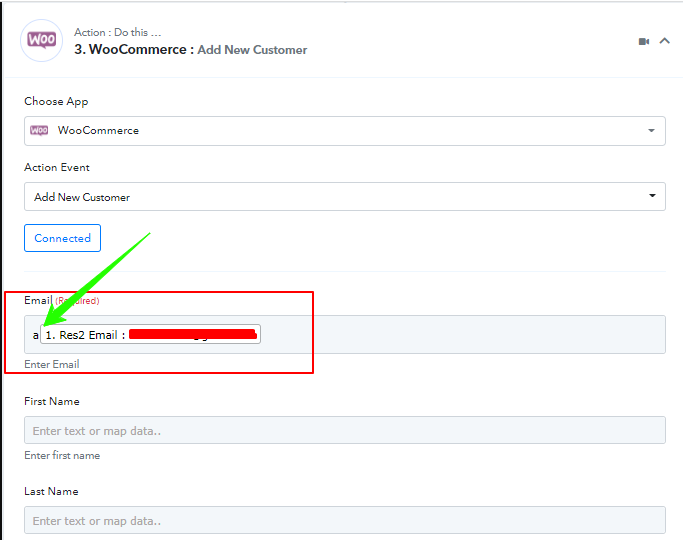Open the Add New Customer action event dropdown
This screenshot has height=540, width=683.
click(x=345, y=196)
